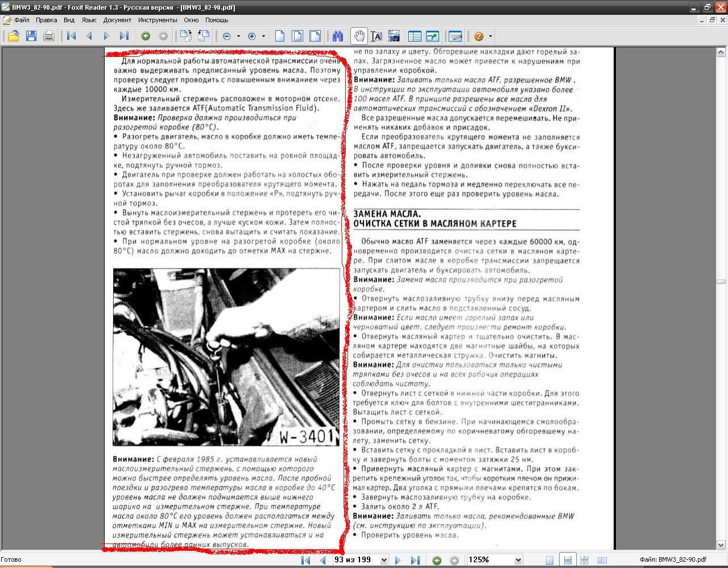The height and width of the screenshot is (568, 728).
Task: Click 'Файл: BMW3_82-90.pdf' status text
Action: tap(673, 560)
